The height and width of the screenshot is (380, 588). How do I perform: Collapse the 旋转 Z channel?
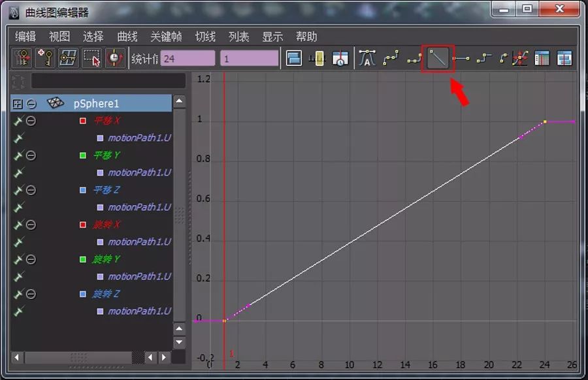31,294
